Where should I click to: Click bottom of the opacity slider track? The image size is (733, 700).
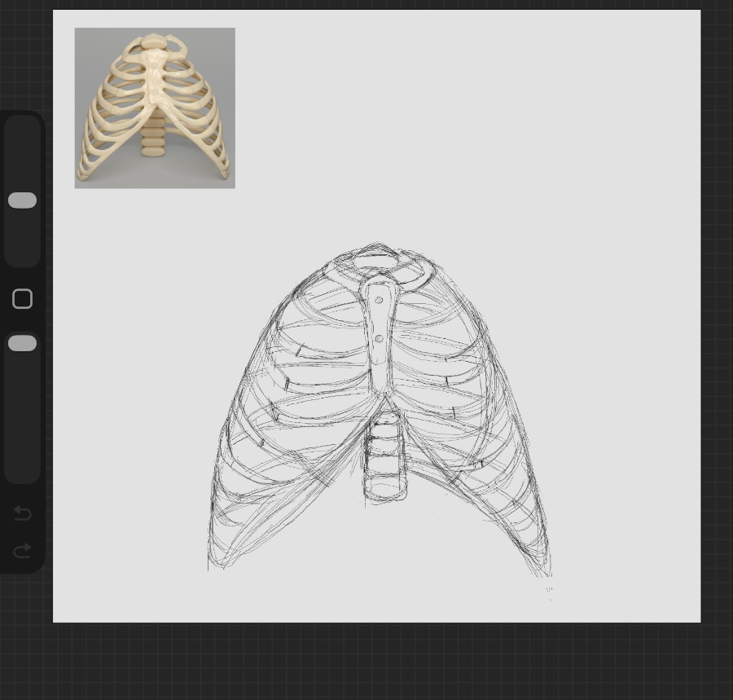[22, 469]
